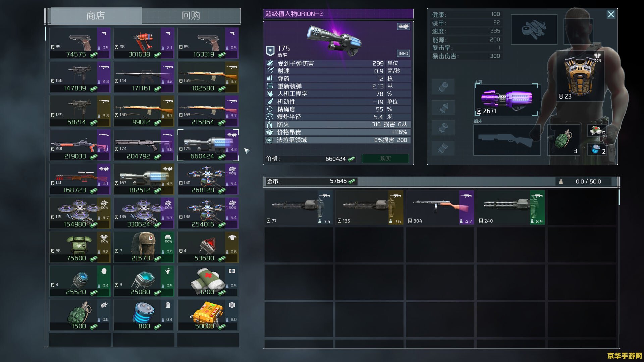Viewport: 644px width, 362px height.
Task: Click the empty secondary weapon slot
Action: [506, 140]
